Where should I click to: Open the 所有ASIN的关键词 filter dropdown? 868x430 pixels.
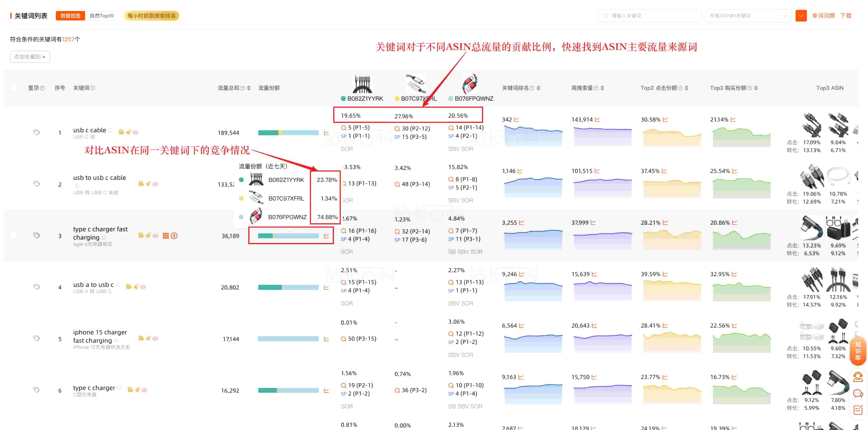coord(748,16)
